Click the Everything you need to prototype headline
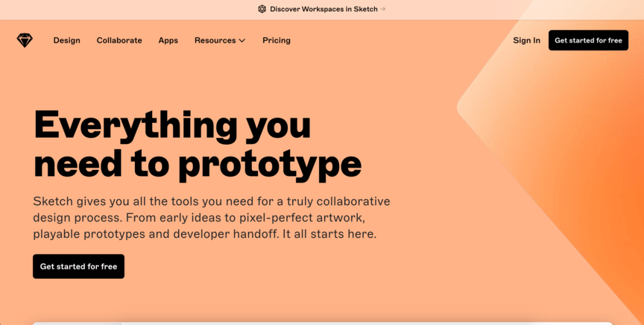Screen dimensions: 644x325 pos(197,145)
